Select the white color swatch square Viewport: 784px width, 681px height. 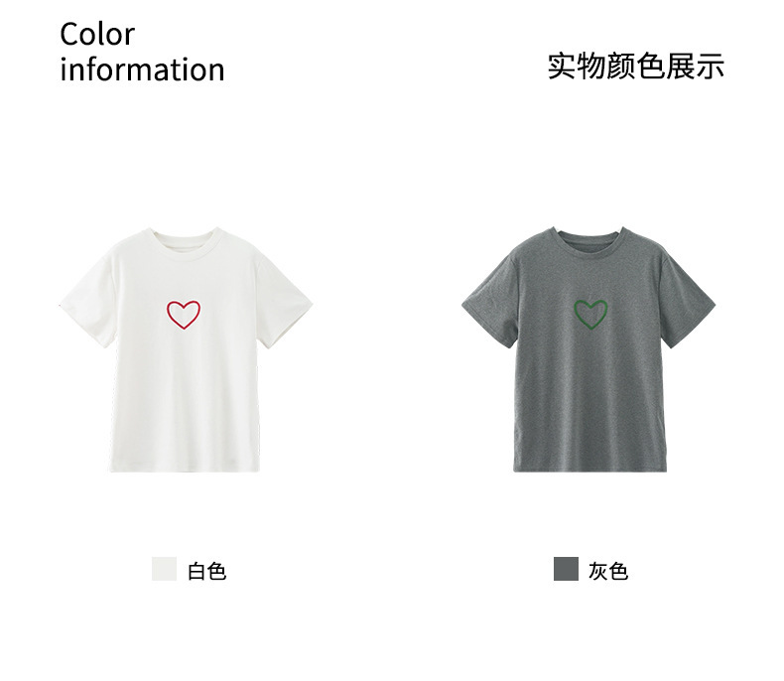(x=164, y=569)
